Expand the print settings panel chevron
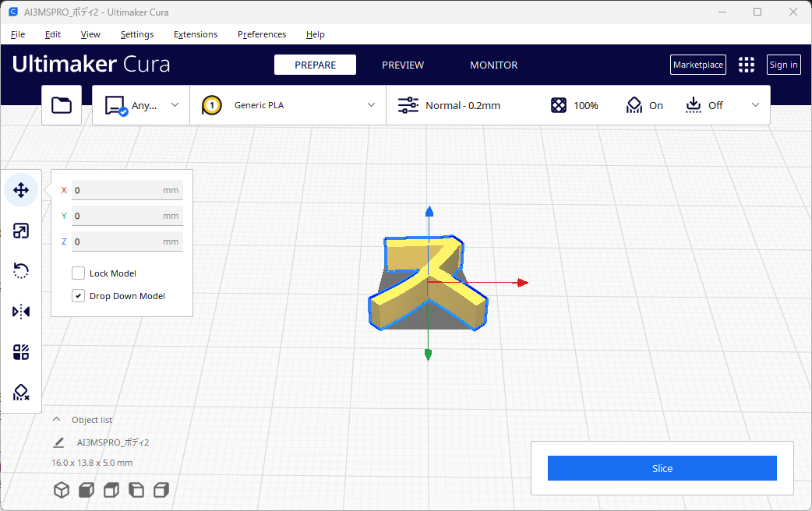The image size is (812, 511). [756, 104]
